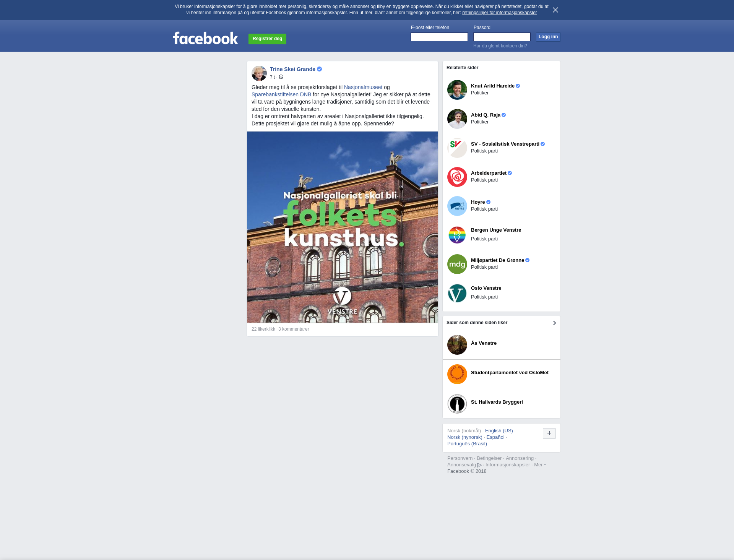734x560 pixels.
Task: Open the Annonsevalg footer link
Action: point(461,465)
